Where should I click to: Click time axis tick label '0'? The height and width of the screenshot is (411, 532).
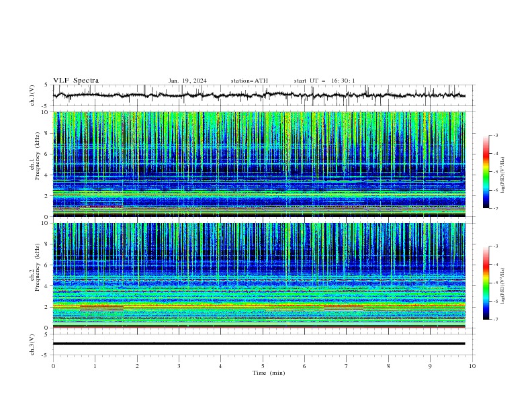click(x=53, y=366)
